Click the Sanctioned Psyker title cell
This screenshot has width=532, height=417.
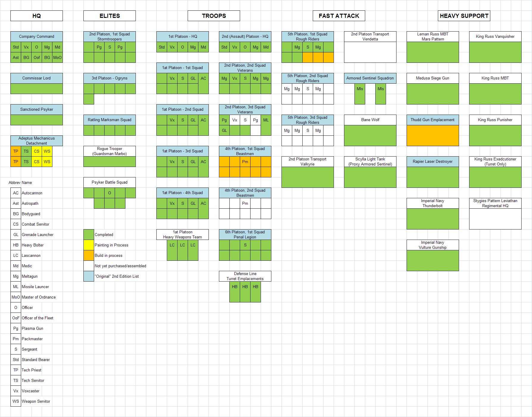click(x=37, y=110)
